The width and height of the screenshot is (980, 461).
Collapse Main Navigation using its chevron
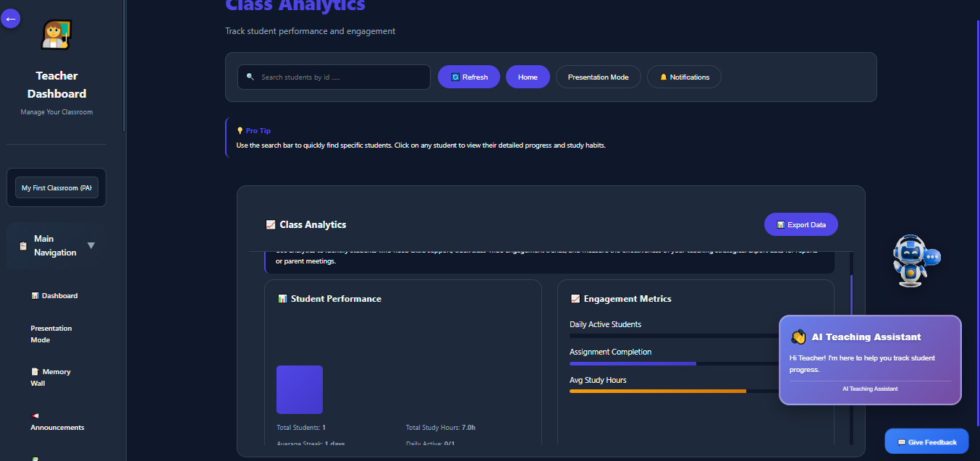[x=91, y=245]
